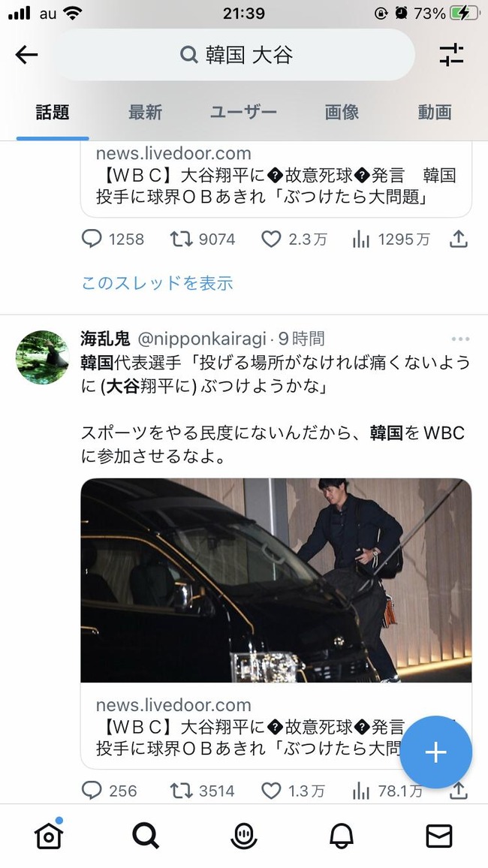Viewport: 488px width, 868px height.
Task: Share the first tweet via share icon
Action: click(458, 239)
